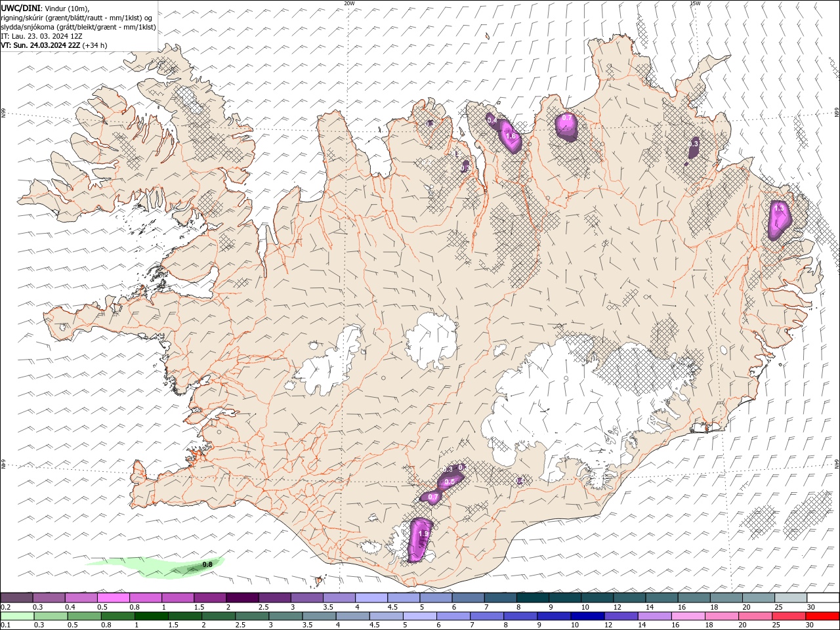Screen dimensions: 840x630
Task: Click the 25 pale grey swatch in upper legend
Action: 791,597
